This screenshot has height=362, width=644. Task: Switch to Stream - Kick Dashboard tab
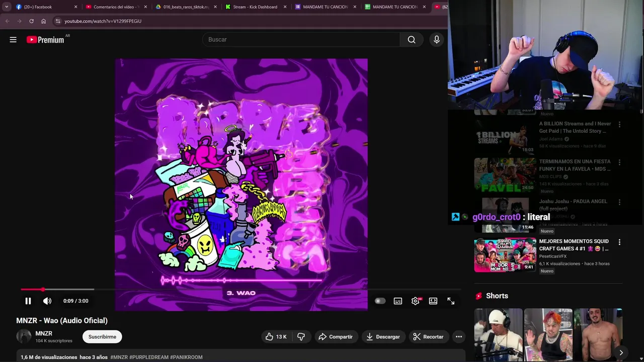[255, 7]
